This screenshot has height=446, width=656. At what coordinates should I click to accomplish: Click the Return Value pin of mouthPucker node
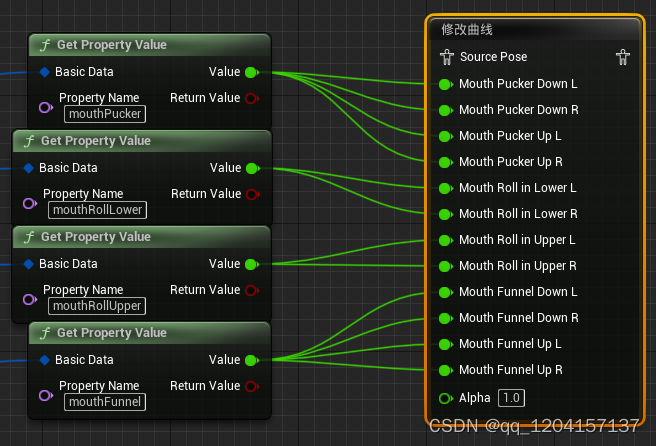coord(252,98)
